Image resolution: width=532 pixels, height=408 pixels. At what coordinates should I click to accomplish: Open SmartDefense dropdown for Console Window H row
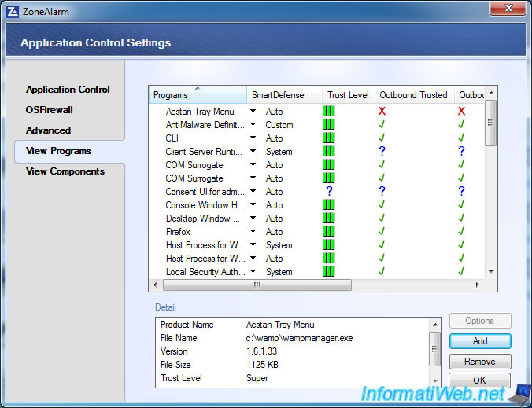click(253, 204)
